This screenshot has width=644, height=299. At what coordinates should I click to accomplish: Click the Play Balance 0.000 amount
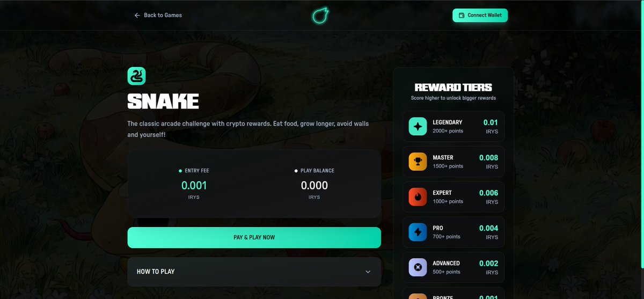tap(314, 186)
